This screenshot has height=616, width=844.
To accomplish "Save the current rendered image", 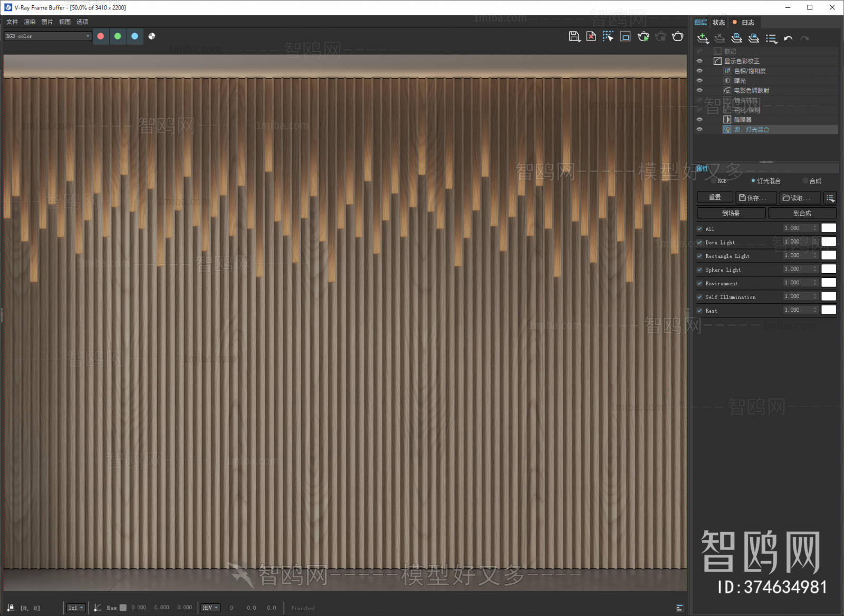I will click(574, 36).
